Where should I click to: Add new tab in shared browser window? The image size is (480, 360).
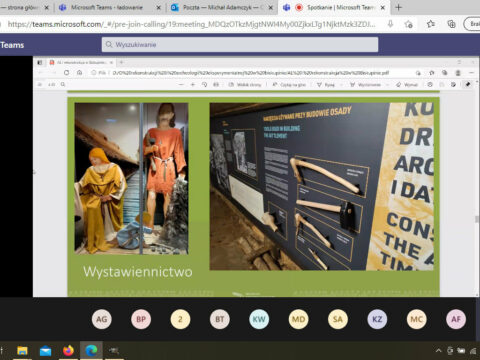(x=121, y=62)
